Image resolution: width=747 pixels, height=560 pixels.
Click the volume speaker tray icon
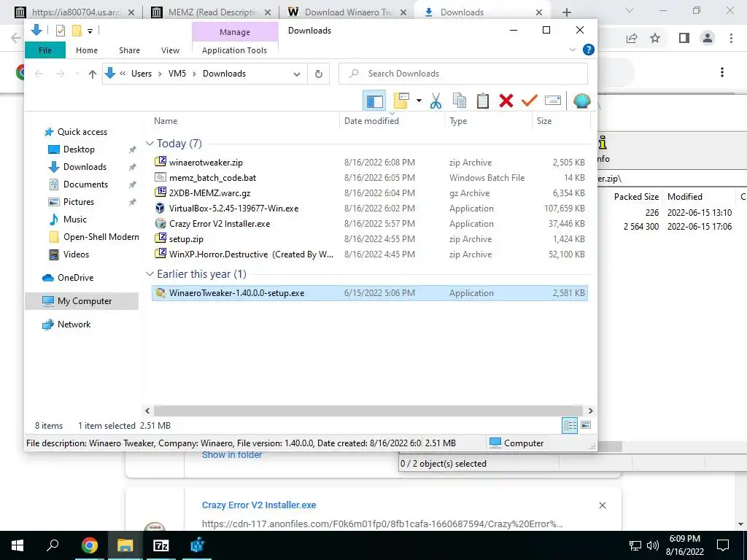653,545
